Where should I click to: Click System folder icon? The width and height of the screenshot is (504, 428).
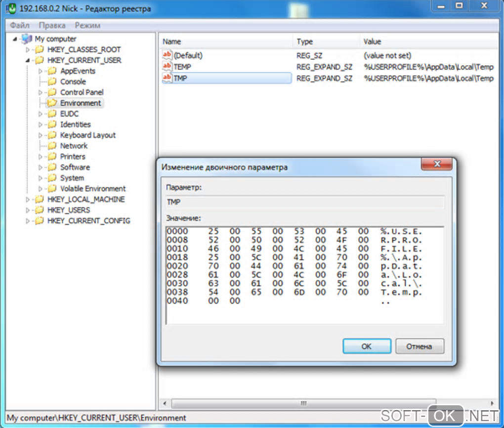coord(52,178)
